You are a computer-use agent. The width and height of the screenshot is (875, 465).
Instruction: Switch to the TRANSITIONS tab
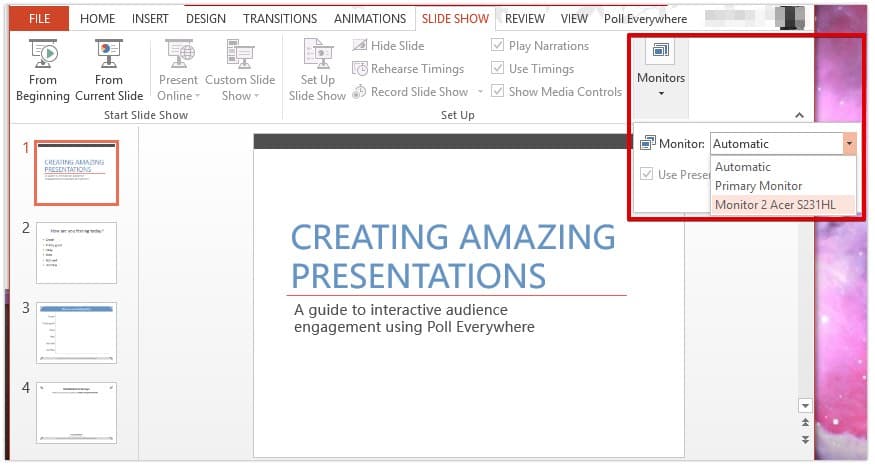coord(280,19)
